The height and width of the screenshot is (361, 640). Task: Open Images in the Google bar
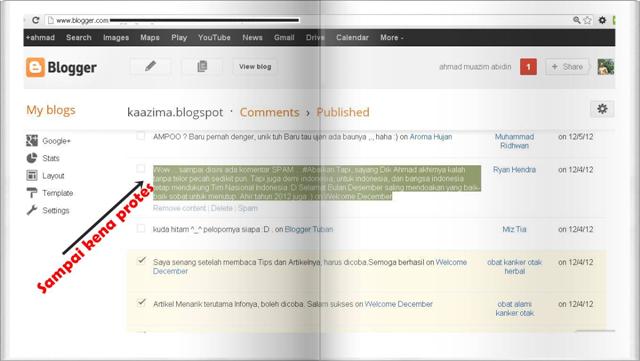pyautogui.click(x=116, y=38)
